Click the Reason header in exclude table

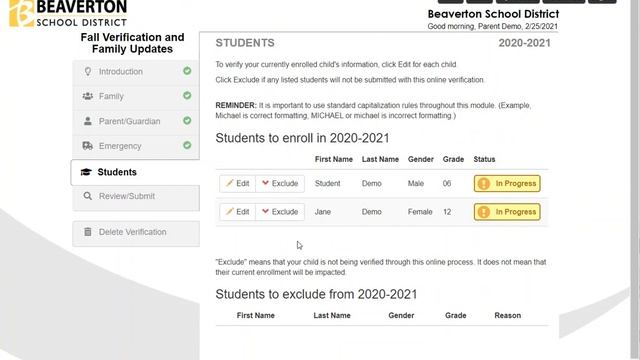click(x=507, y=315)
